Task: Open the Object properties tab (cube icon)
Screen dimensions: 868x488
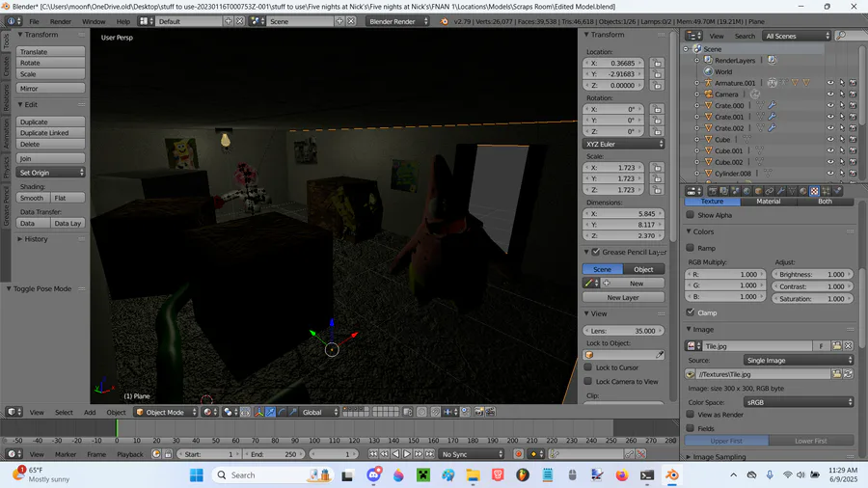Action: 758,191
